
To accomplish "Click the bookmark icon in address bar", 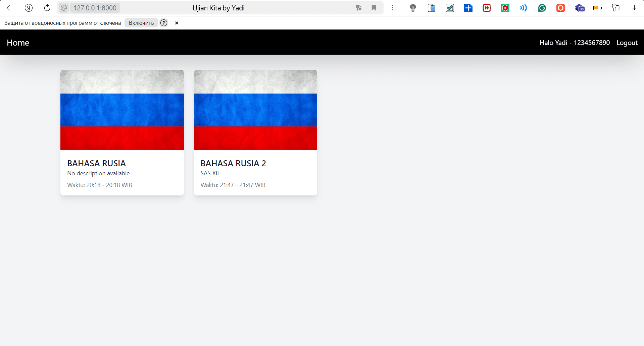I will 374,8.
